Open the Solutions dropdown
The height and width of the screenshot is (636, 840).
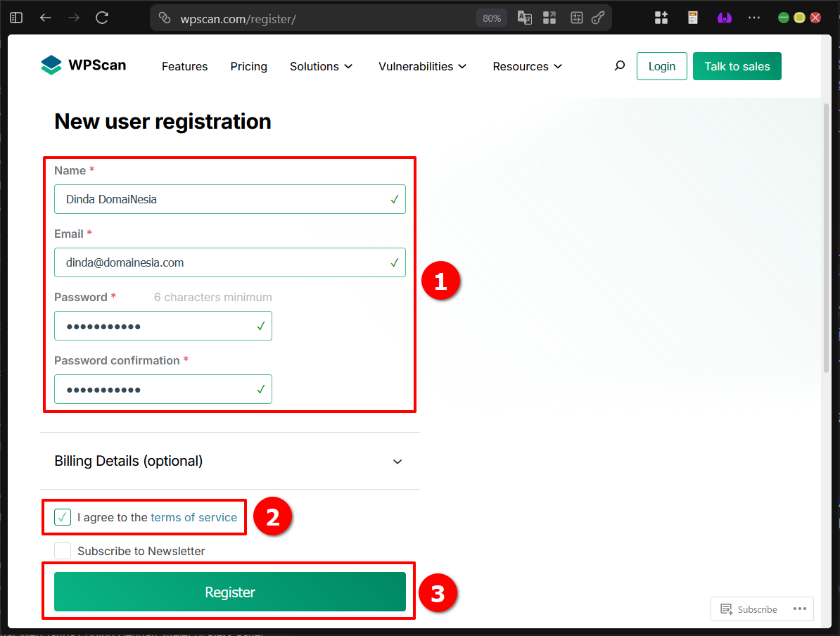click(320, 66)
